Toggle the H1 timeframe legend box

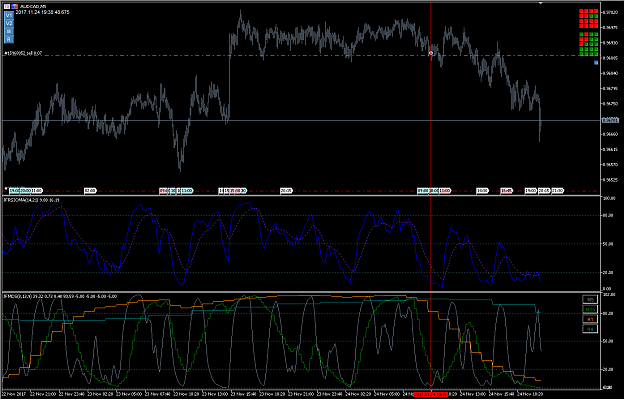coord(590,319)
